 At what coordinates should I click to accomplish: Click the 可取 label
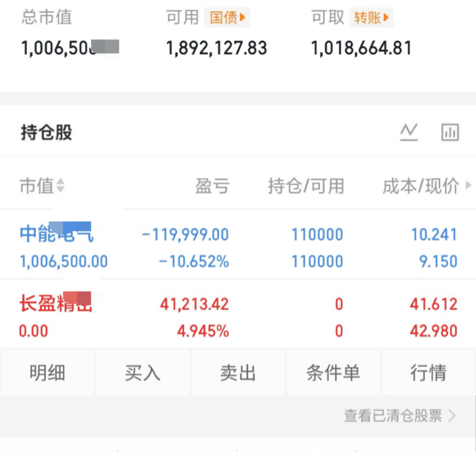328,17
